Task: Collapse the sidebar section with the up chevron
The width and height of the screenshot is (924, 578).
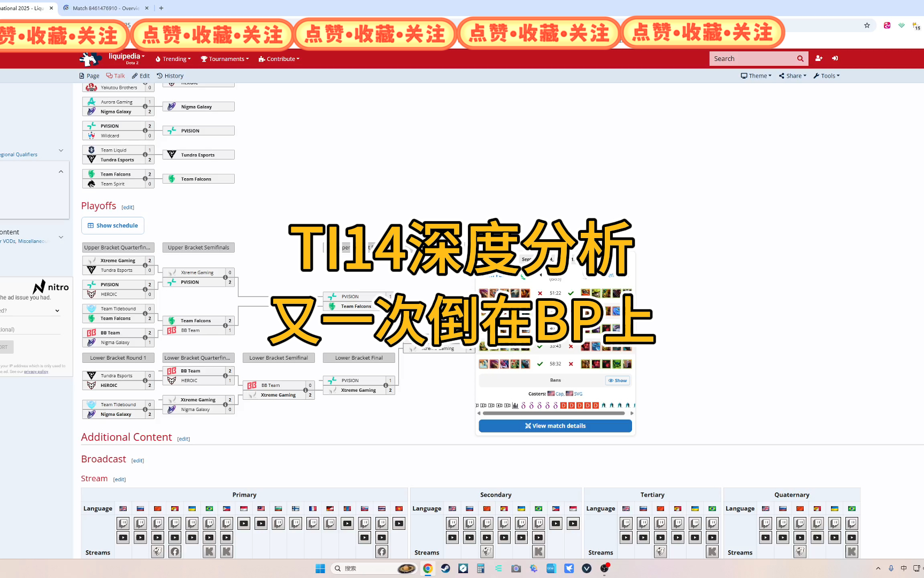Action: tap(61, 172)
